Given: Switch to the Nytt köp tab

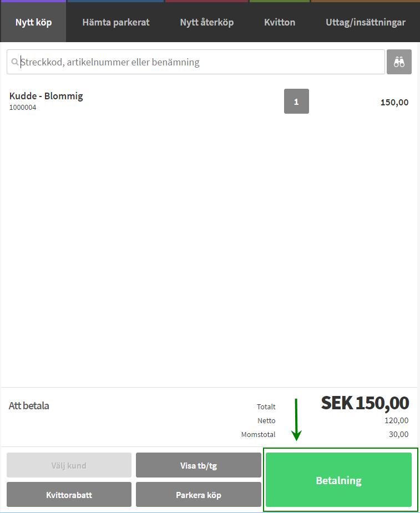Looking at the screenshot, I should tap(33, 23).
